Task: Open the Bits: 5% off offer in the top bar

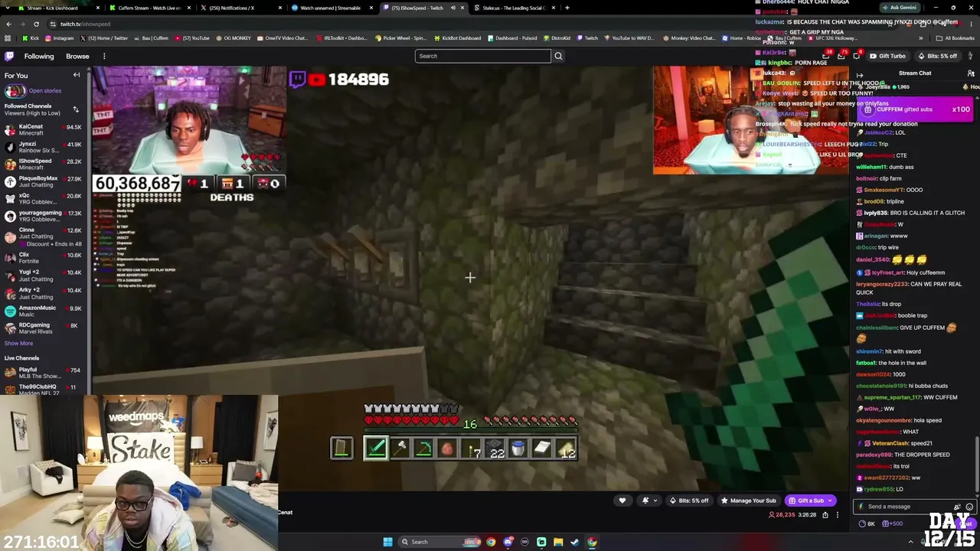Action: 937,56
